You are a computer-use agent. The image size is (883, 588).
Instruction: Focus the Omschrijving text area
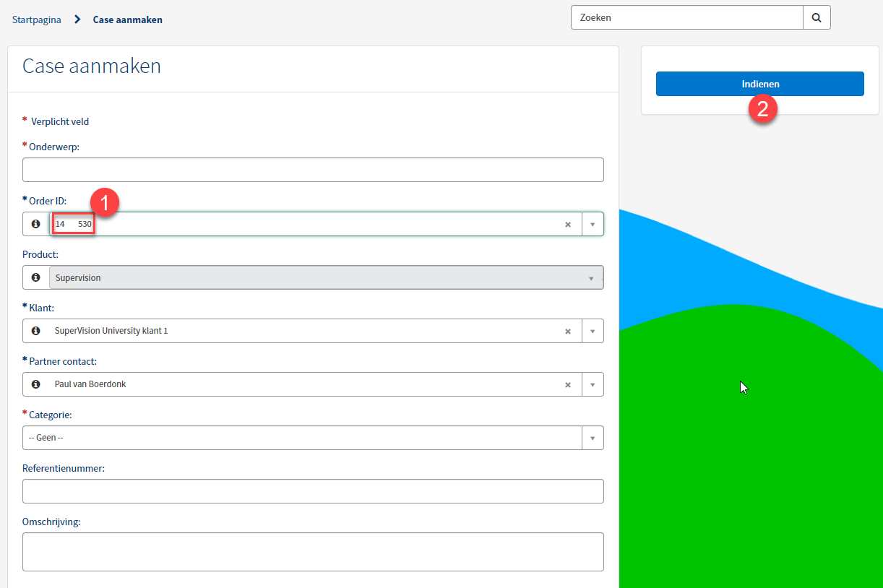click(x=313, y=552)
